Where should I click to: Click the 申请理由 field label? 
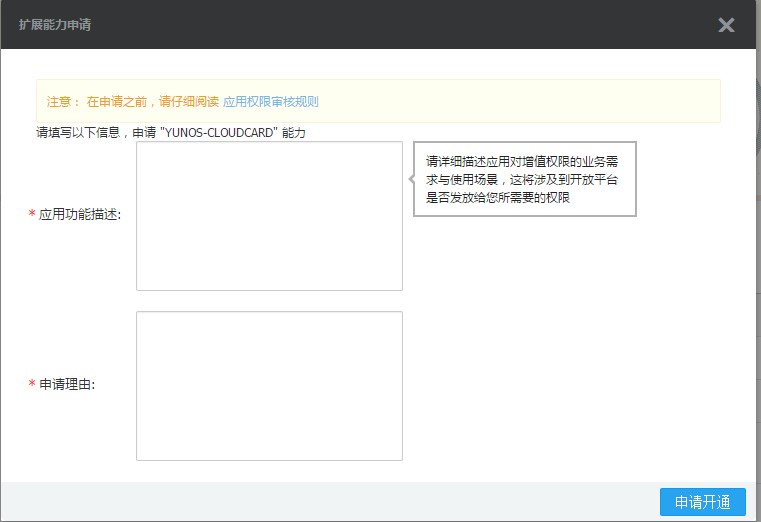67,384
